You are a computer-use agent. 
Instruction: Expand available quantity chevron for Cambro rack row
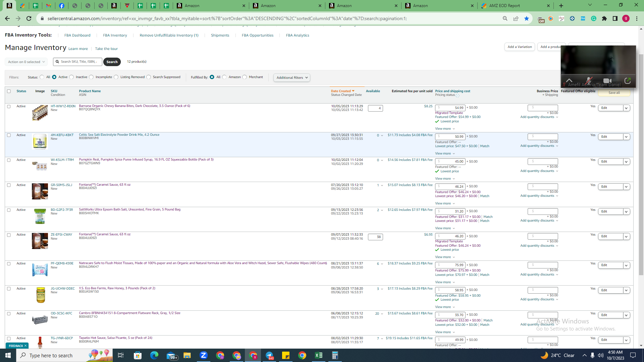[x=382, y=314]
